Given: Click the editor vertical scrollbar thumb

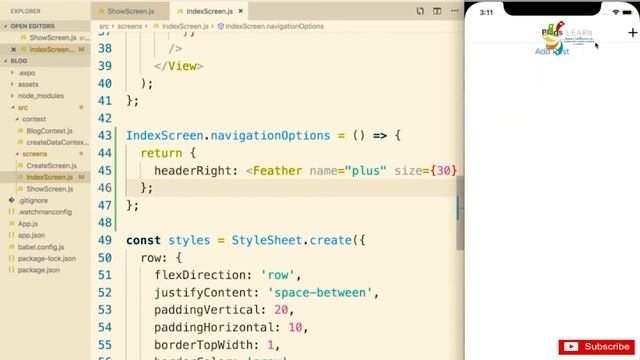Looking at the screenshot, I should click(460, 213).
